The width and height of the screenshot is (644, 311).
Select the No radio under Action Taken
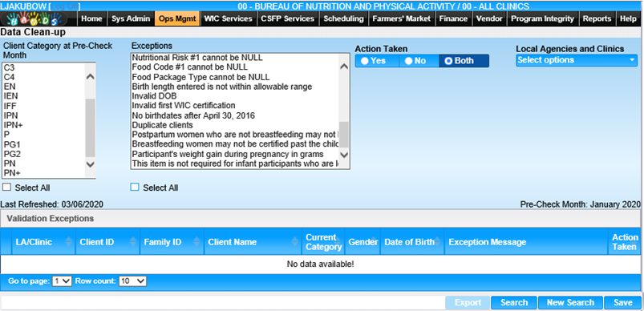(408, 61)
